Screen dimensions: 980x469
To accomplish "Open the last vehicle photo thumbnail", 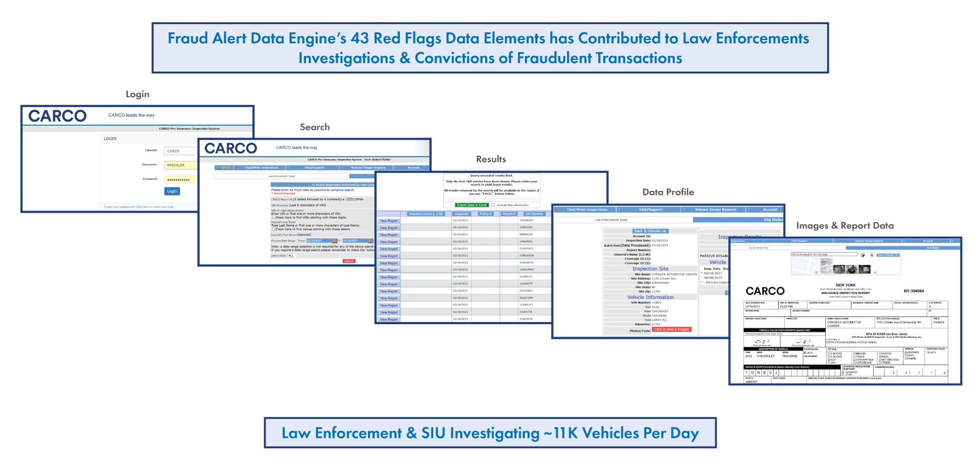I will pos(864,269).
